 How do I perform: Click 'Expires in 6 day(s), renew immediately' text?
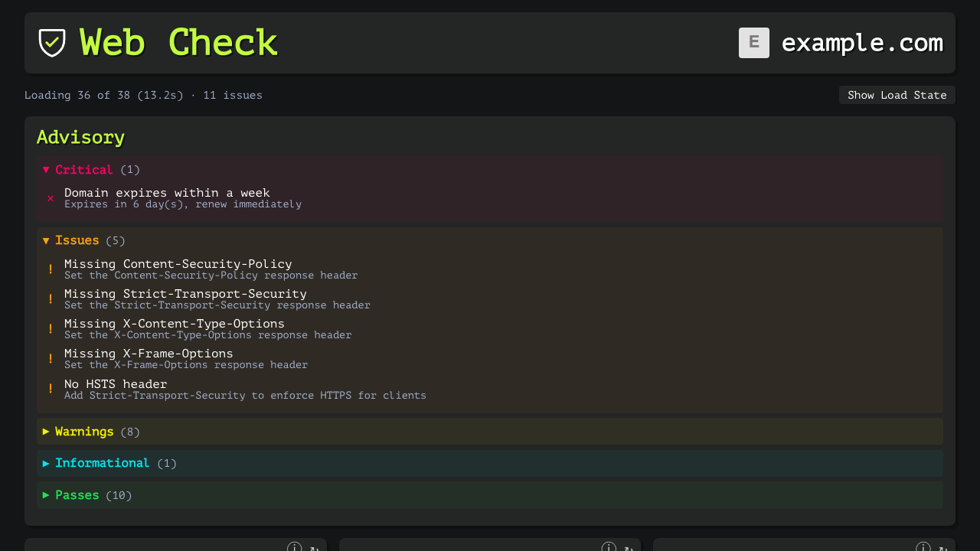pyautogui.click(x=183, y=204)
